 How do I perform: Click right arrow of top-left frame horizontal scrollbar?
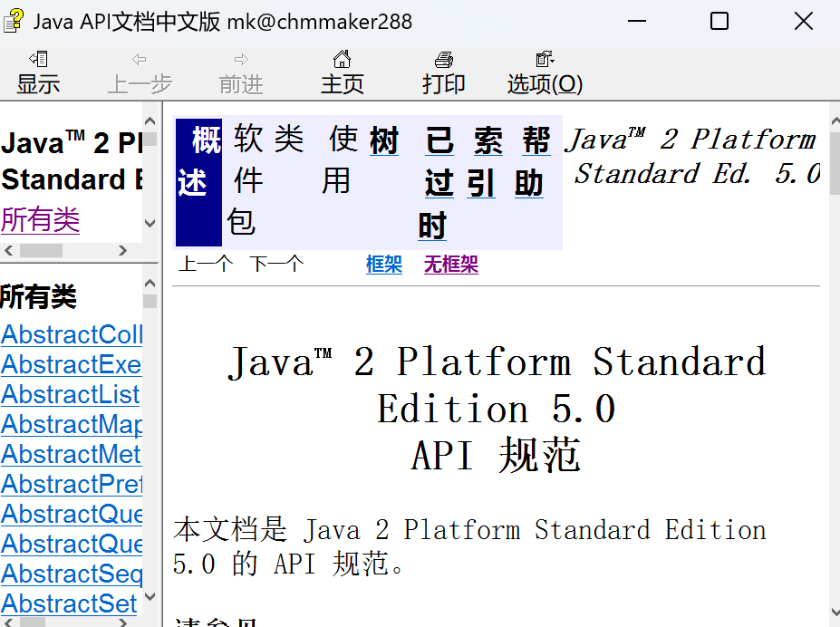point(122,250)
